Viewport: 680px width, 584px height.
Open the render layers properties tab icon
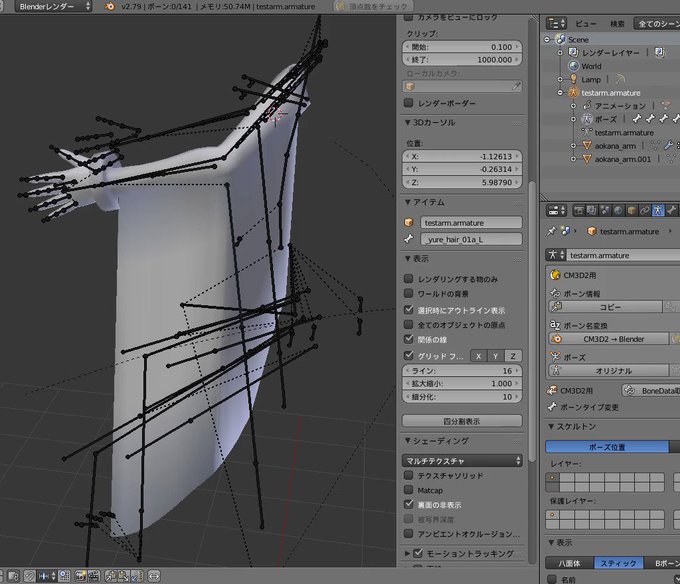592,211
